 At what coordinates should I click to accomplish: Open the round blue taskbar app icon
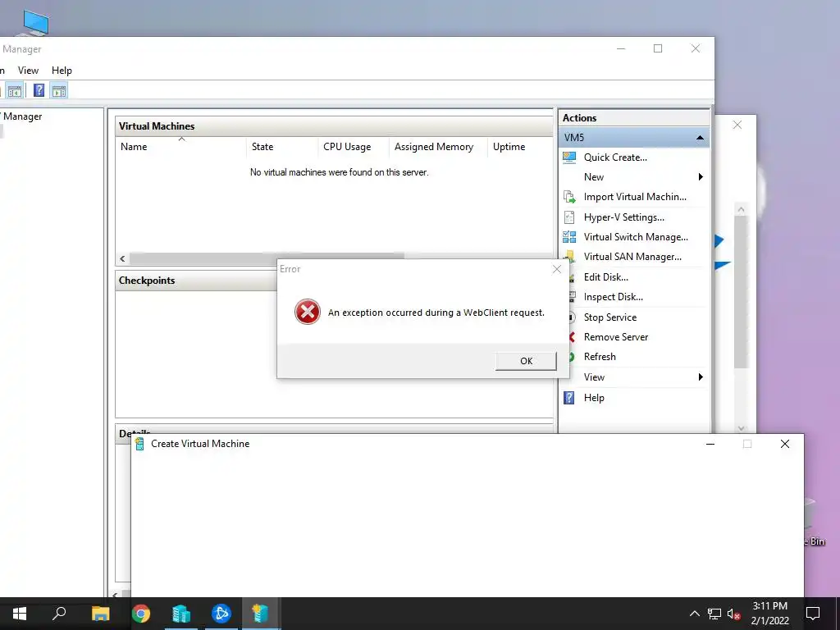click(x=221, y=614)
